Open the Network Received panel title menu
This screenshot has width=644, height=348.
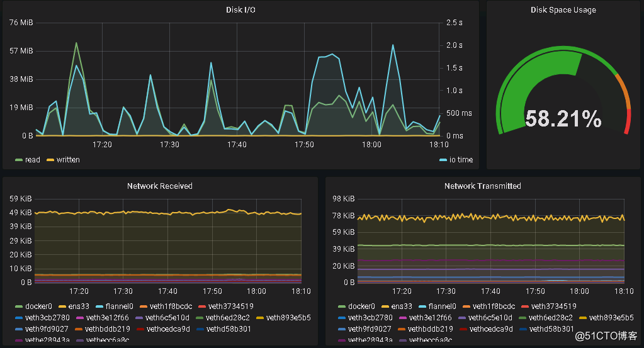tap(160, 186)
